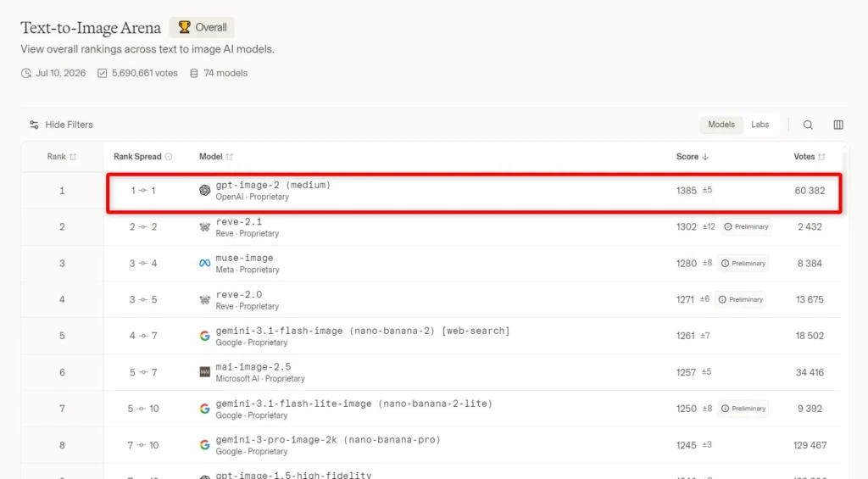Screen dimensions: 868x479
Task: Click the Microsoft AI logo beside mai-image-2.5
Action: click(x=205, y=372)
